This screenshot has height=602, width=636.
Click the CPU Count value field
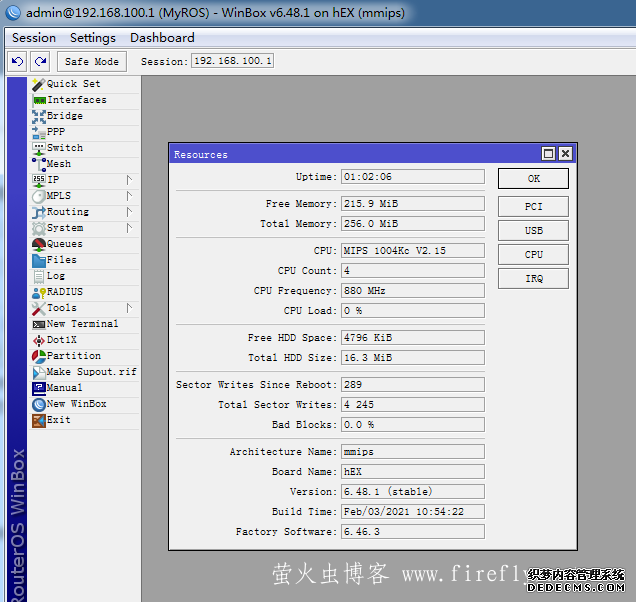(x=413, y=271)
